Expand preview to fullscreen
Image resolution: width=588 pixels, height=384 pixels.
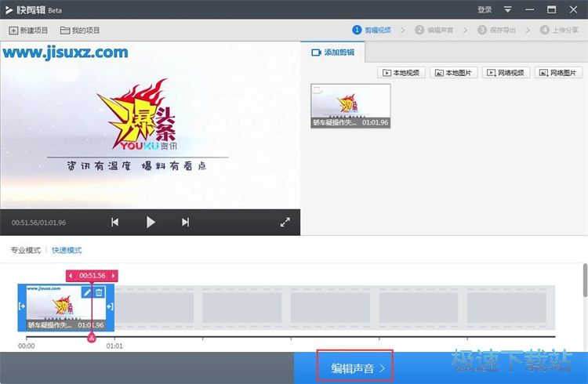[x=285, y=222]
